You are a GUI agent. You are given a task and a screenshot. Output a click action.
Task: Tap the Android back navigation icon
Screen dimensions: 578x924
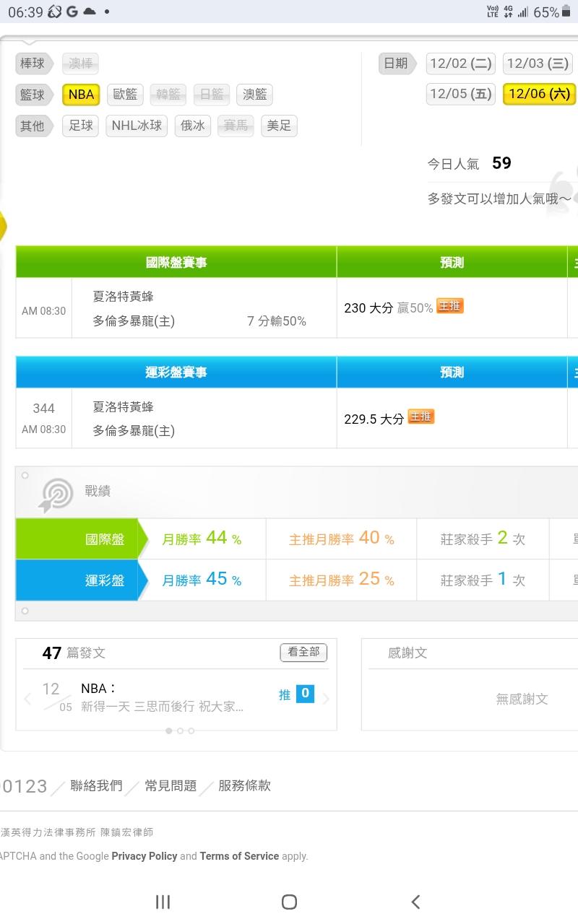pyautogui.click(x=415, y=902)
